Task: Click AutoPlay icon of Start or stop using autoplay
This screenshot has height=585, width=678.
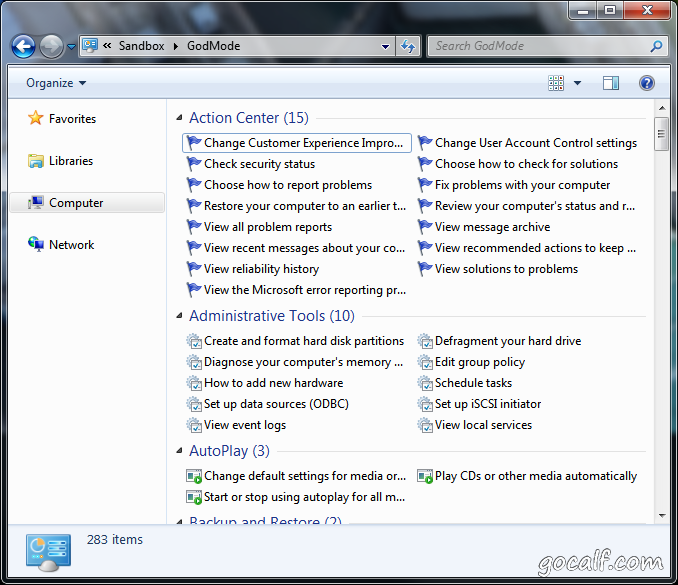Action: tap(194, 497)
